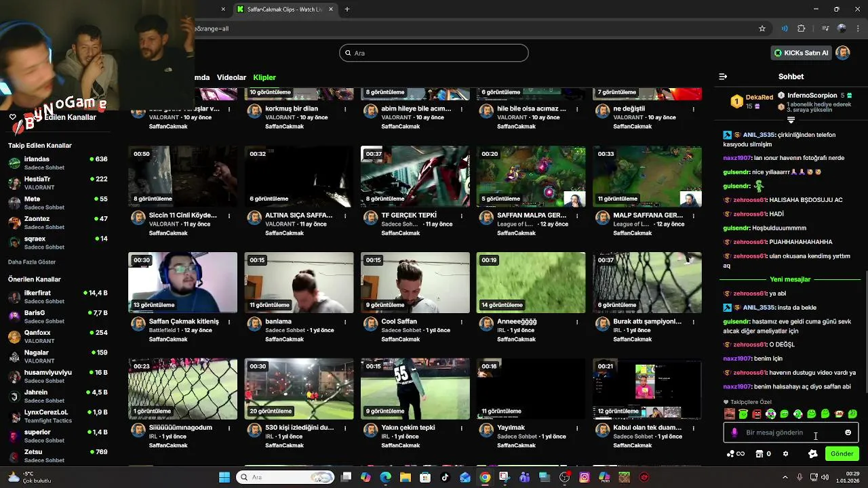Viewport: 868px width, 488px height.
Task: Insert the red angry emote
Action: click(757, 414)
